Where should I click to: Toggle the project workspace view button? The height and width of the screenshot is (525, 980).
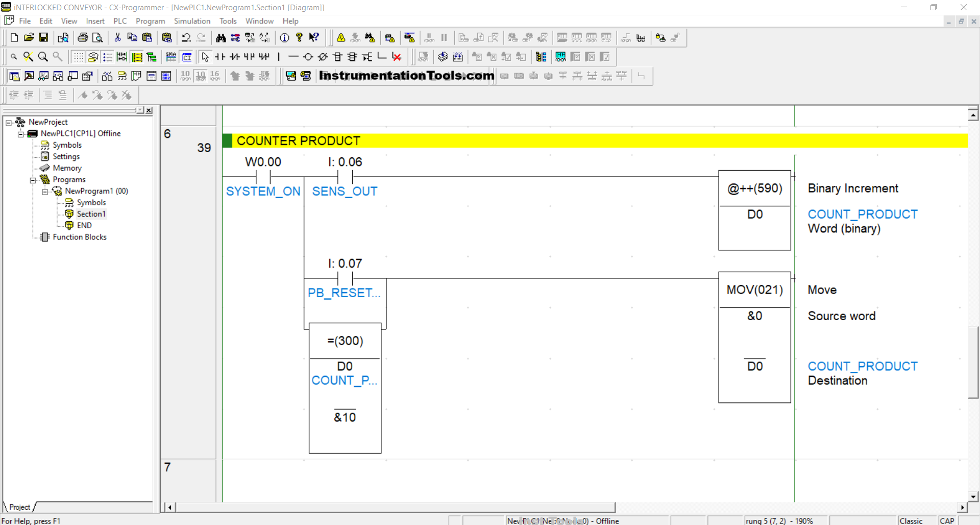point(14,76)
